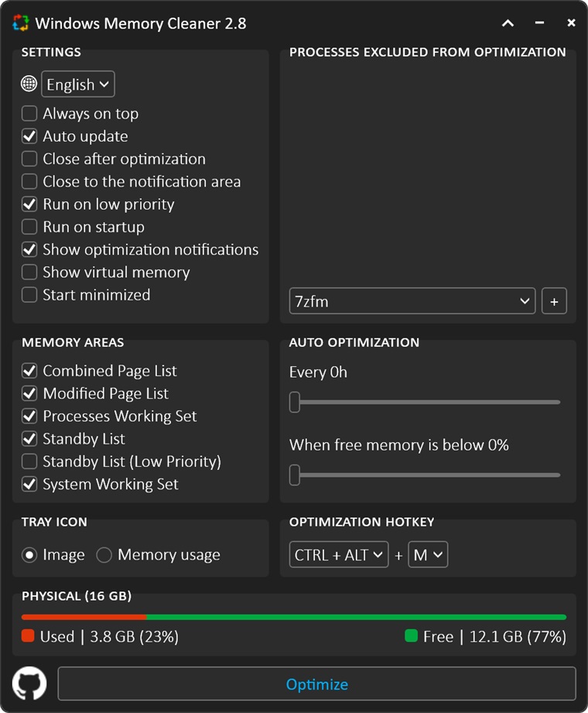Click the physical memory usage bar
588x713 pixels.
coord(294,617)
